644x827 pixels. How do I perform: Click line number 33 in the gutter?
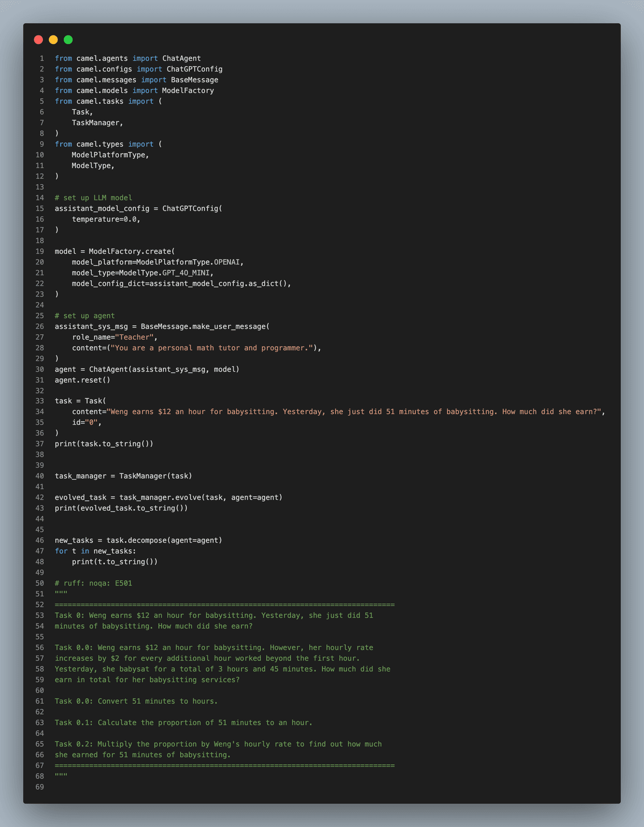pyautogui.click(x=40, y=401)
